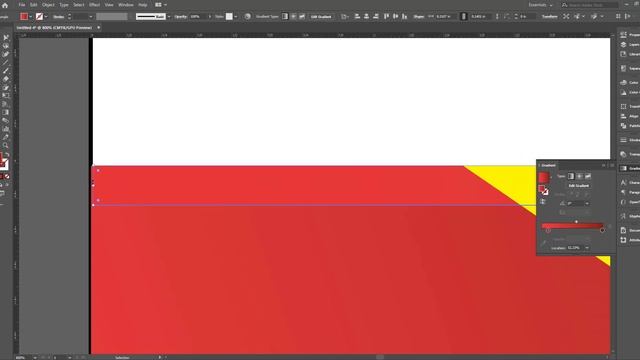
Task: Open the Select menu
Action: click(79, 5)
